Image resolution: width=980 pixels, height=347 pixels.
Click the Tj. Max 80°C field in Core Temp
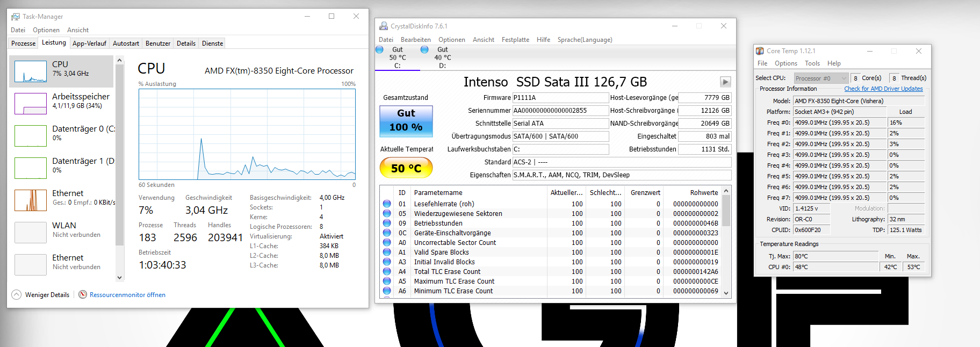[x=835, y=256]
